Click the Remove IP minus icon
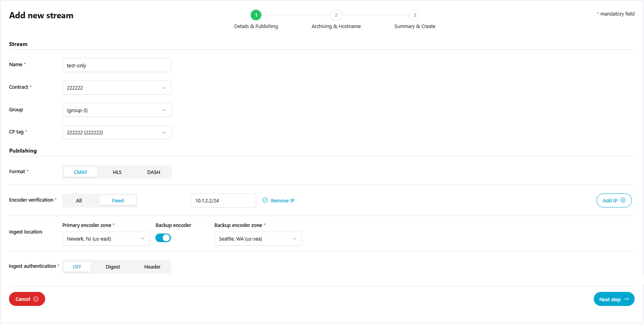Viewport: 644px width, 325px height. [x=265, y=200]
